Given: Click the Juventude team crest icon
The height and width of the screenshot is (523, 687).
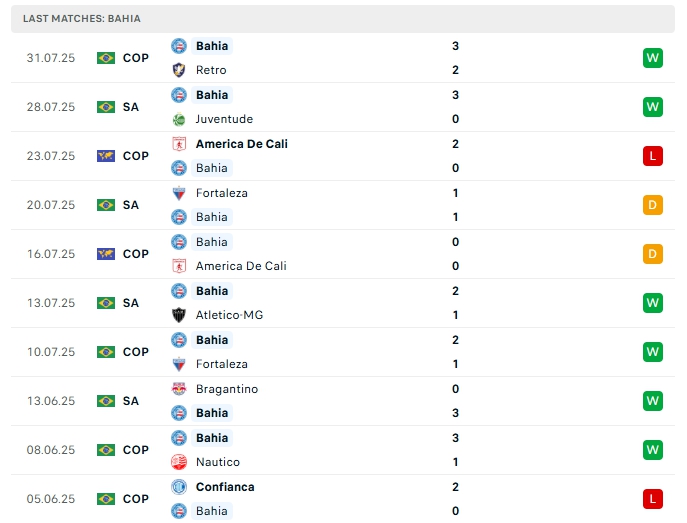Looking at the screenshot, I should click(x=179, y=119).
